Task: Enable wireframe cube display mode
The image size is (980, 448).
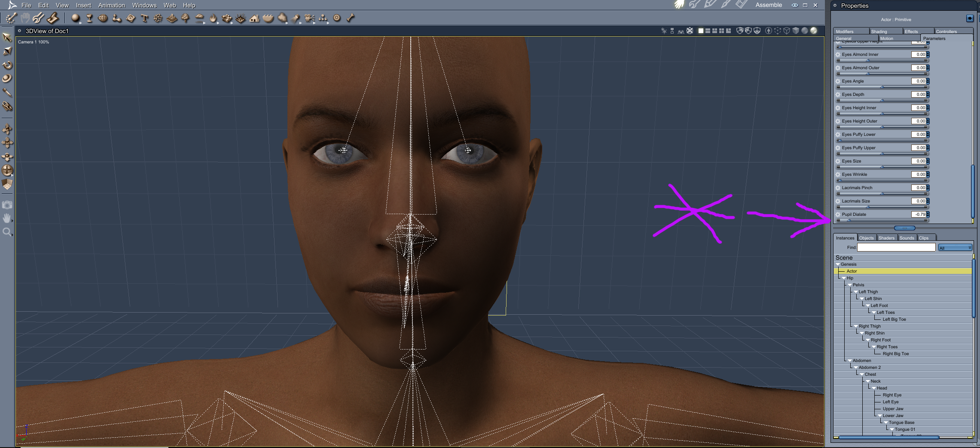Action: coord(787,31)
